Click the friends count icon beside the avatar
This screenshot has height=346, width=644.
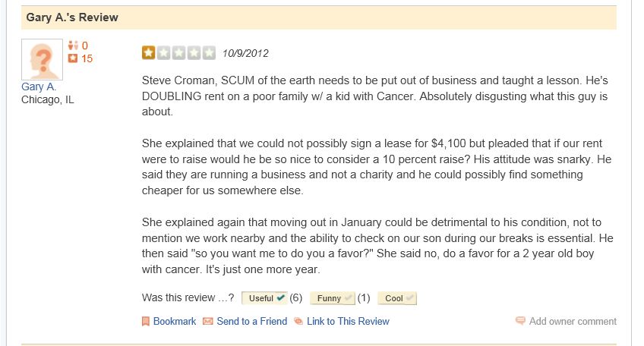[x=73, y=46]
